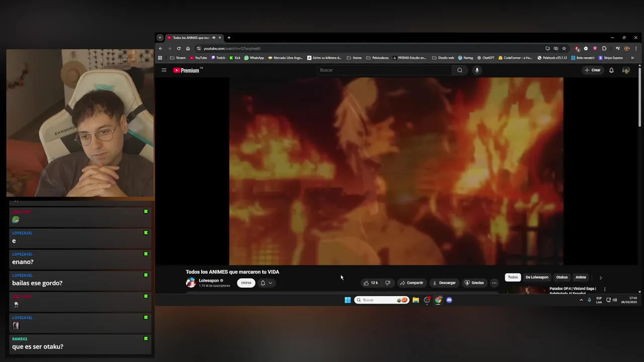Click the crossed-eye icon in address bar
The image size is (644, 362).
[556, 48]
